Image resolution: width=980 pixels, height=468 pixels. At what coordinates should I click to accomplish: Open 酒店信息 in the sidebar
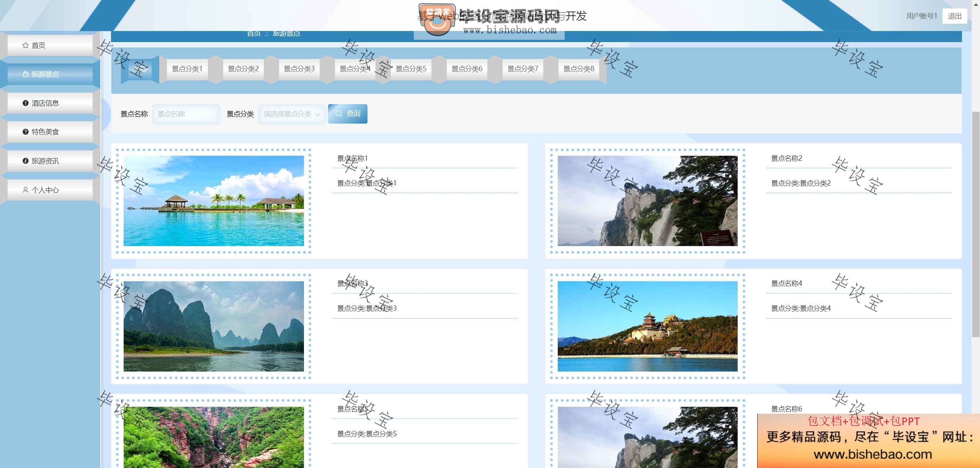point(50,103)
